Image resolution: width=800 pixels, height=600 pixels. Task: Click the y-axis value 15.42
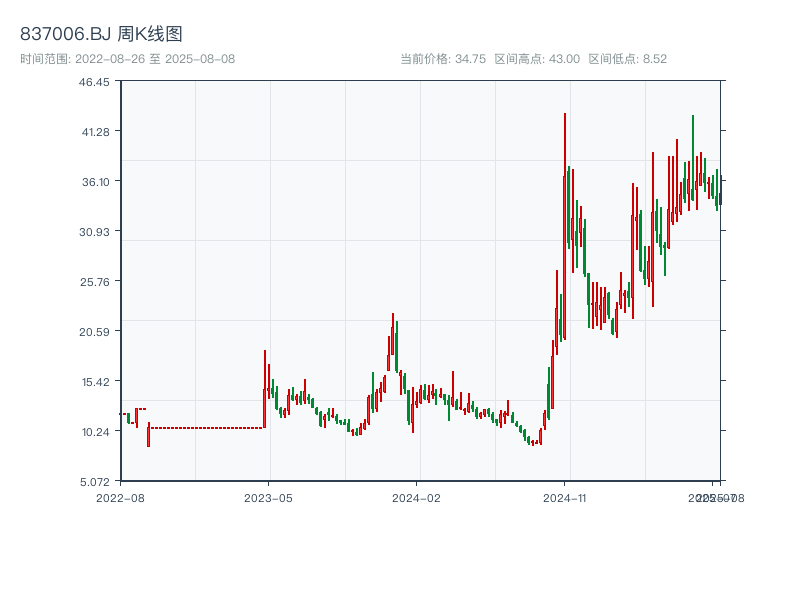tap(96, 382)
